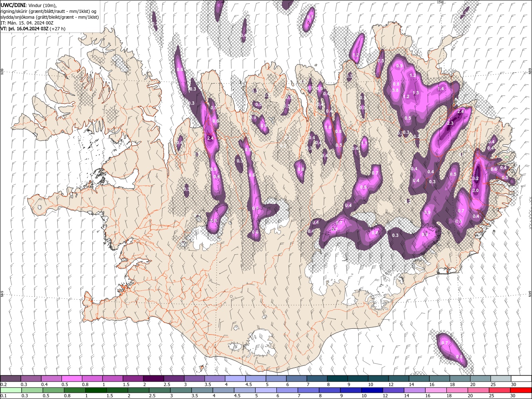Pick lightest green rain swatch after 0.1

[11, 390]
